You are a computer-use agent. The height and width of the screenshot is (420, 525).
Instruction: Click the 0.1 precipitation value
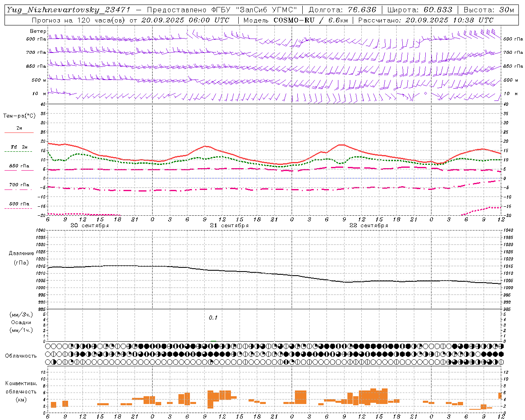point(213,318)
